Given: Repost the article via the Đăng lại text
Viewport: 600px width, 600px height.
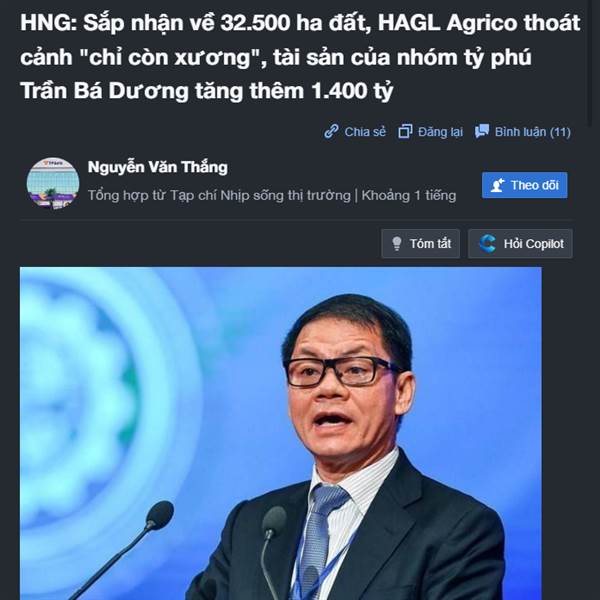Looking at the screenshot, I should pyautogui.click(x=440, y=132).
